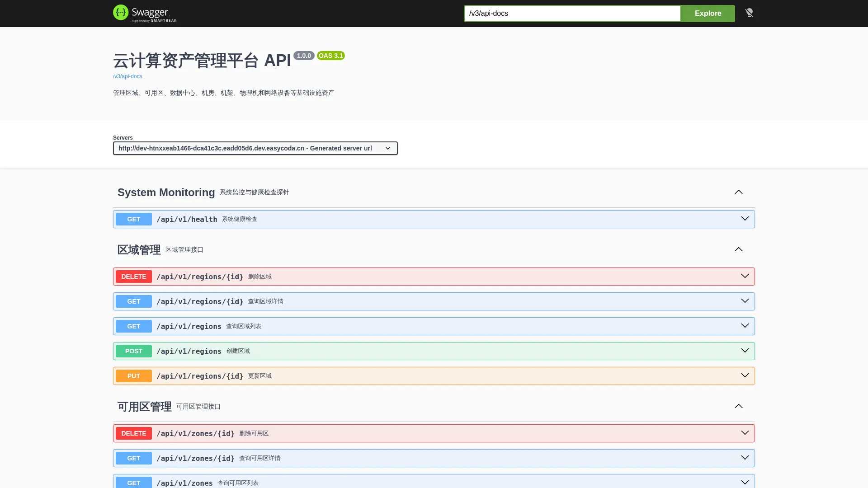Collapse the 区域管理 section
868x488 pixels.
pyautogui.click(x=739, y=249)
